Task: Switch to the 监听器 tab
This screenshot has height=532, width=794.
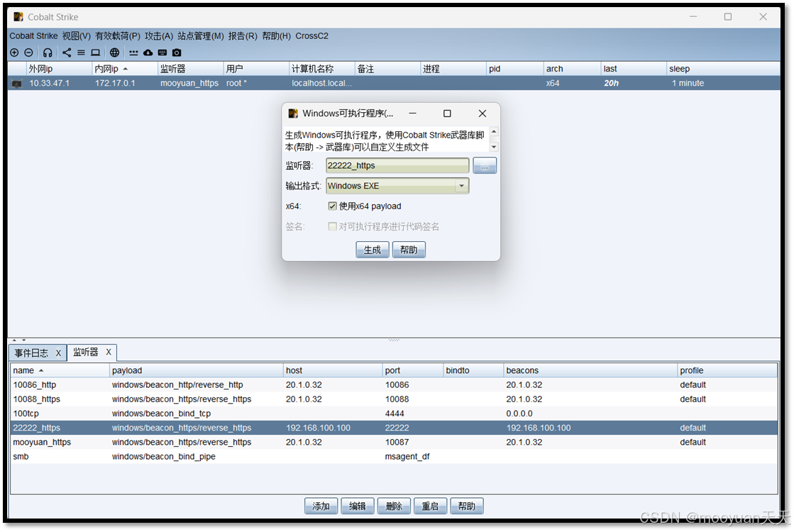Action: tap(86, 353)
